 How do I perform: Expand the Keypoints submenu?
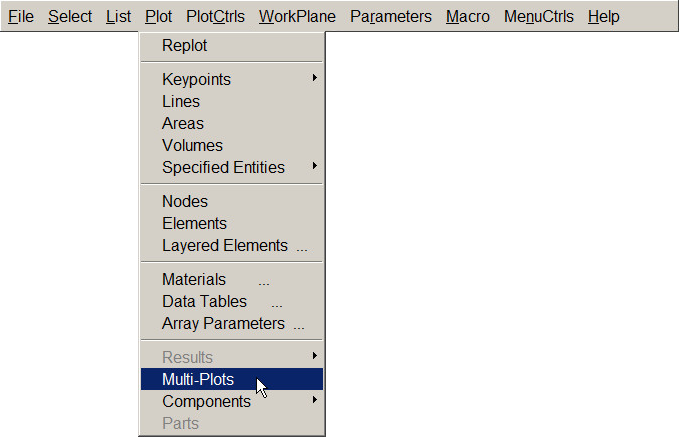coord(197,79)
